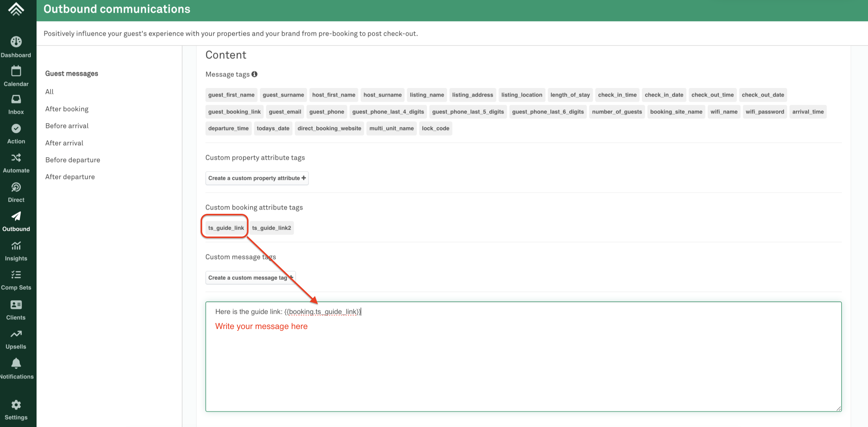Click Create a custom property attribute
Screen dimensions: 868x427
click(x=257, y=178)
